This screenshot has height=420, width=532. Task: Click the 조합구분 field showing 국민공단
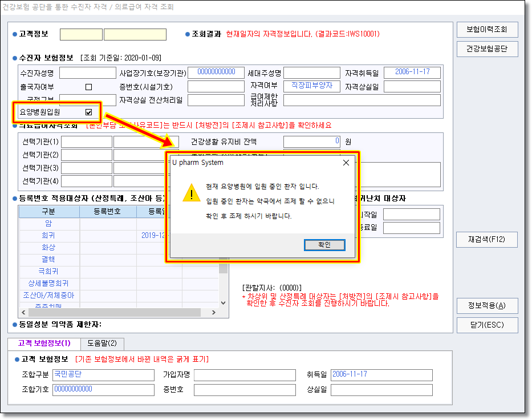point(103,375)
